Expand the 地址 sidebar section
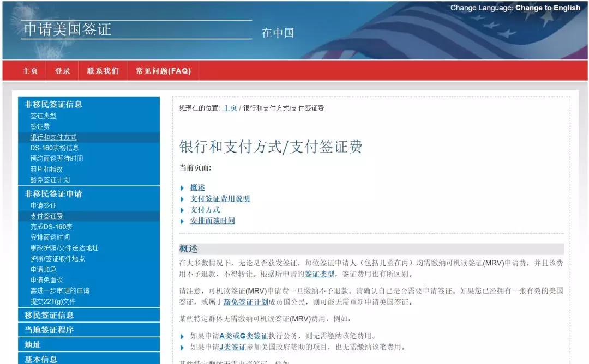The image size is (589, 364). click(33, 344)
